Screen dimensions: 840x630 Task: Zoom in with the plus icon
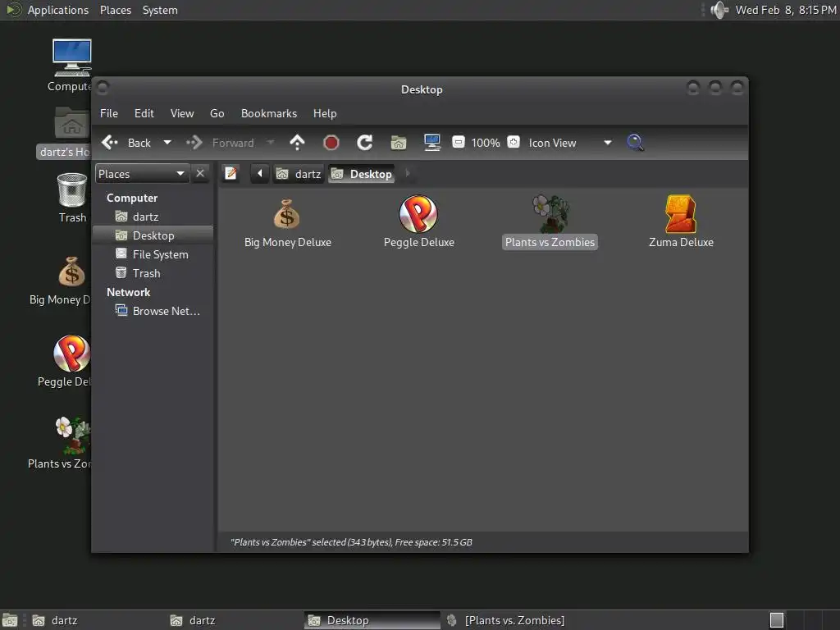(x=514, y=142)
